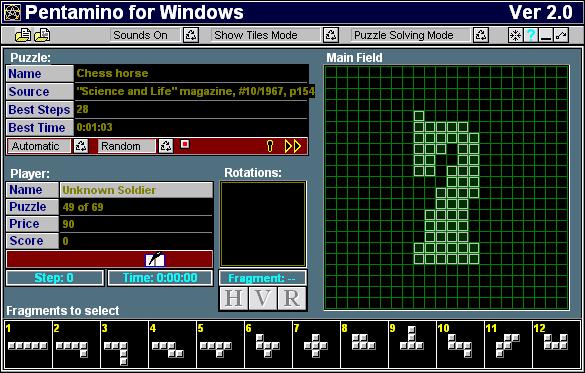Click the Unknown Soldier player name field
This screenshot has width=585, height=373.
coord(136,190)
